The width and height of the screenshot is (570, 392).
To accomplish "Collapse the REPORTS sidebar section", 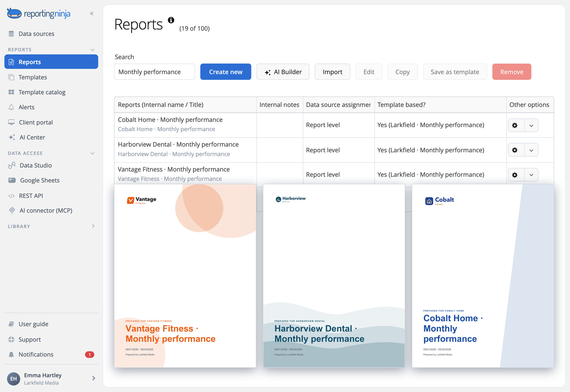I will point(93,50).
